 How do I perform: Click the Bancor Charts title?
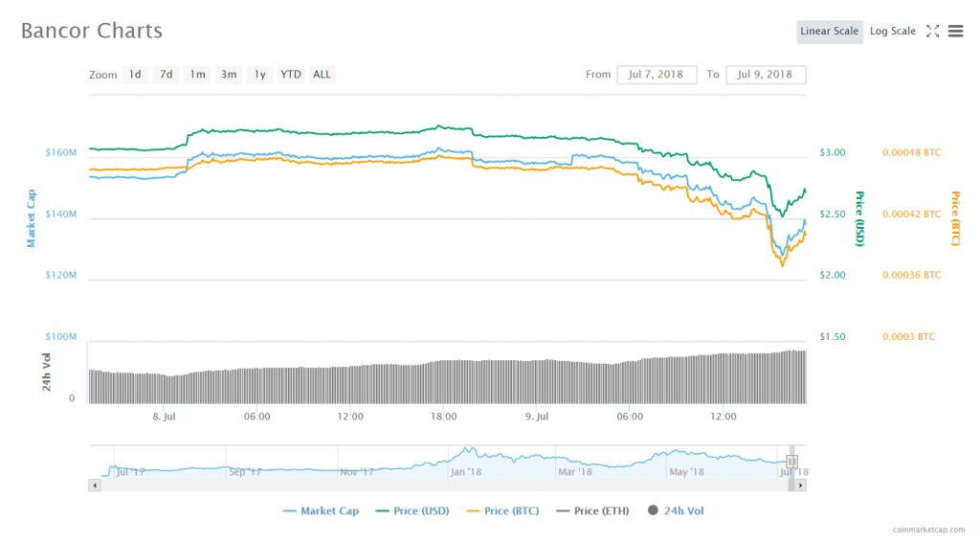[92, 31]
